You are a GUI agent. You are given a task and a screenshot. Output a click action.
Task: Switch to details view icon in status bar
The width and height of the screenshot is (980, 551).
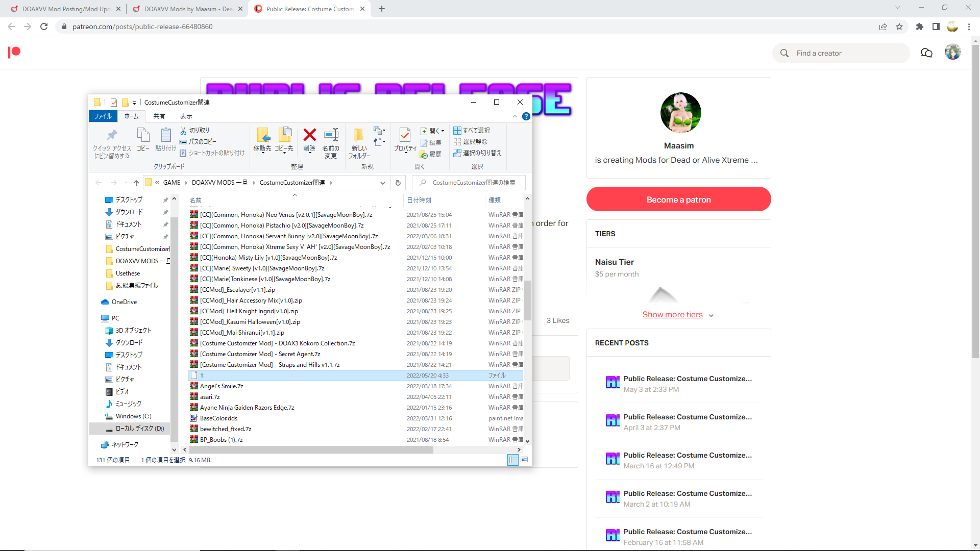point(513,460)
